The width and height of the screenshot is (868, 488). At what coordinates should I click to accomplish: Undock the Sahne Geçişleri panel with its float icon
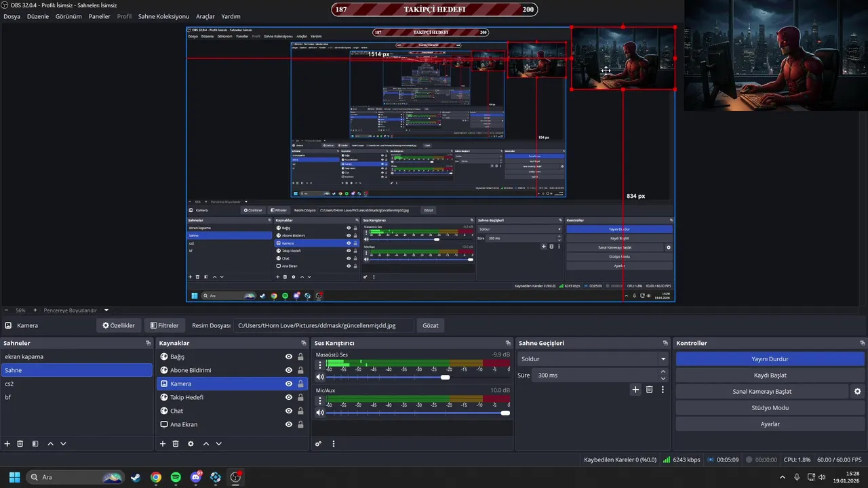[x=665, y=343]
